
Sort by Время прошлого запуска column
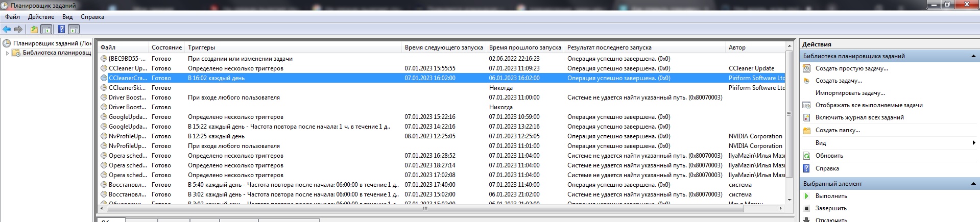pyautogui.click(x=525, y=47)
